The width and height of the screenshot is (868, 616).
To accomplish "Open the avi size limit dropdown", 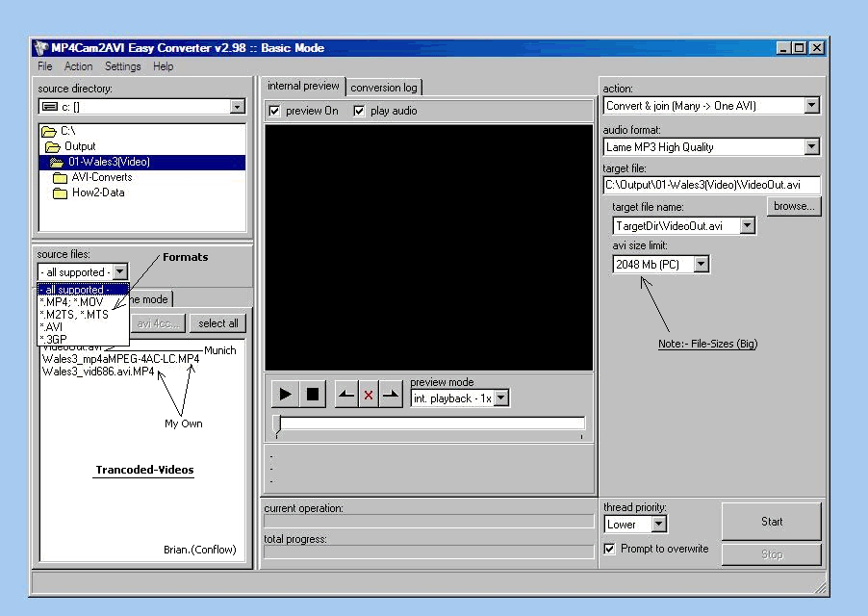I will [x=702, y=264].
